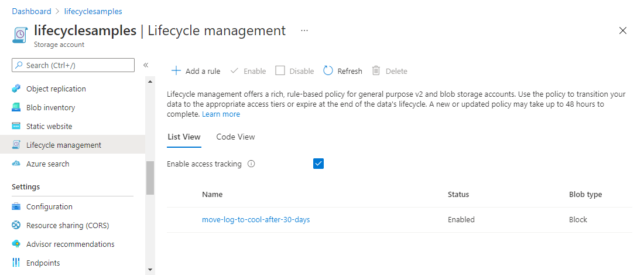This screenshot has height=275, width=644.
Task: Switch to the Code View tab
Action: click(x=235, y=137)
